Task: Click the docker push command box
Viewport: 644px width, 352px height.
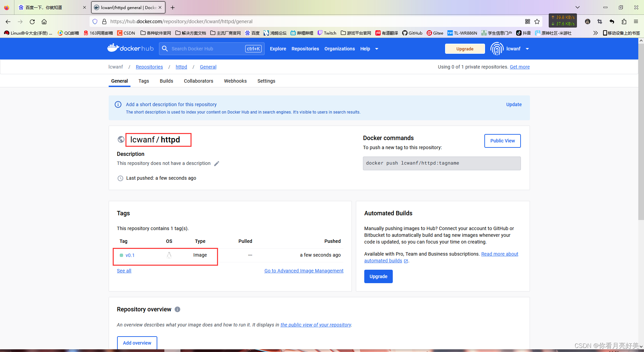Action: (x=442, y=163)
